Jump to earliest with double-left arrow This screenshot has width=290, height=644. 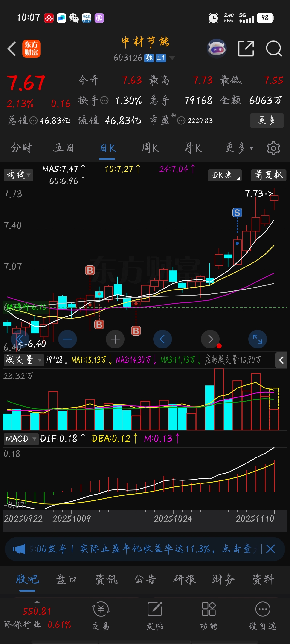(20, 339)
